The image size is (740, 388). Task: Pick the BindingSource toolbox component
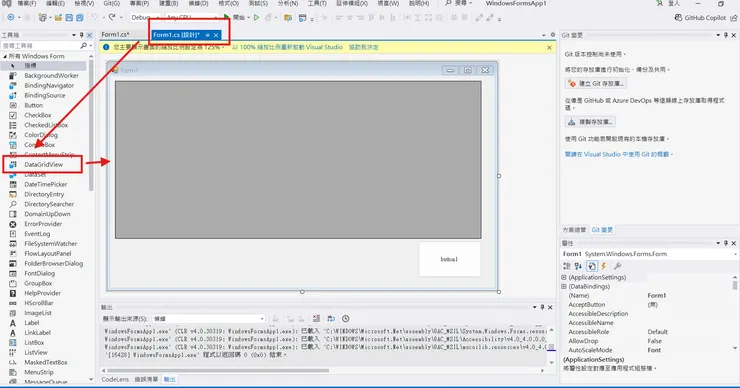pos(44,95)
